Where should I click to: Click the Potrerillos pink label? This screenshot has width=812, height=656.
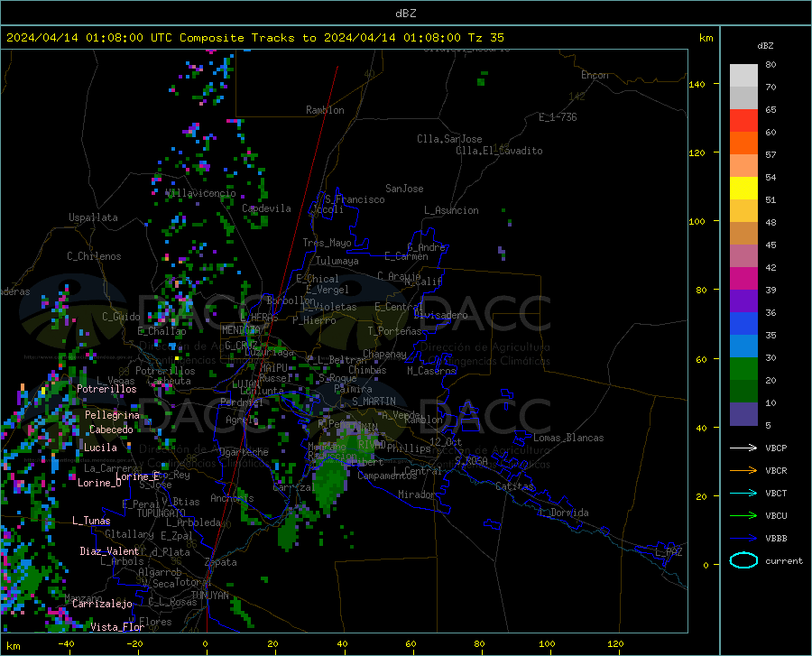coord(106,389)
